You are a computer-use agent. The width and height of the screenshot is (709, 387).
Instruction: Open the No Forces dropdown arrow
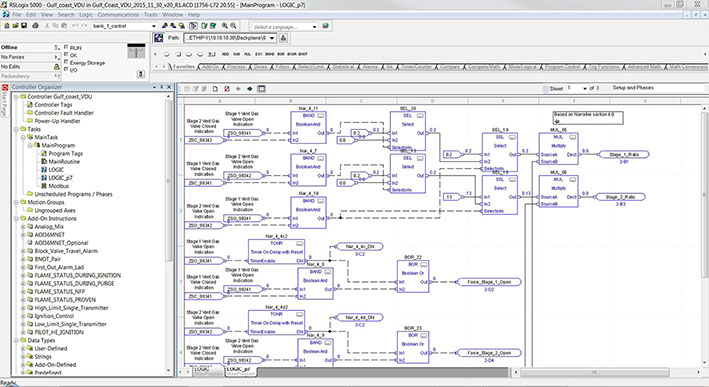point(57,57)
